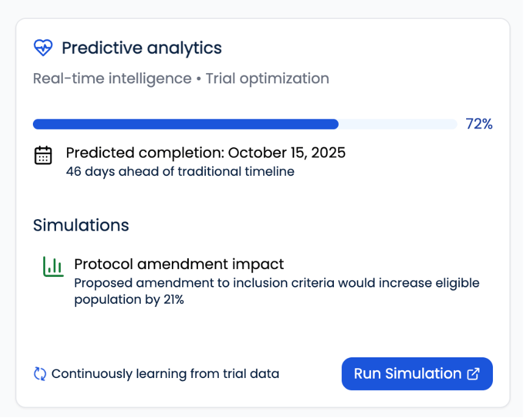524x420 pixels.
Task: Click the Trial optimization subtitle text
Action: [267, 79]
